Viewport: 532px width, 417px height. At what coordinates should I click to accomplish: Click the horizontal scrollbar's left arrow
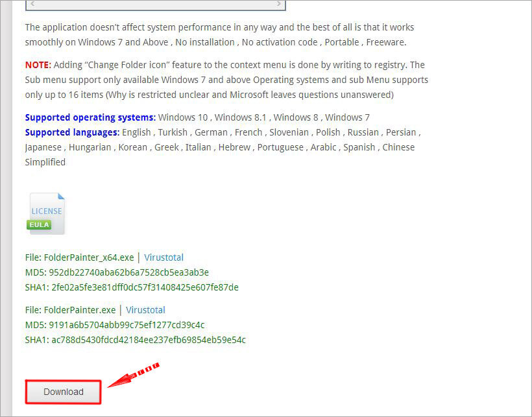32,4
